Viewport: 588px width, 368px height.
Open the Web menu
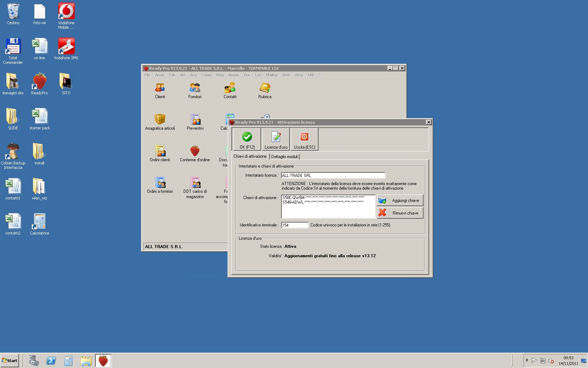286,75
